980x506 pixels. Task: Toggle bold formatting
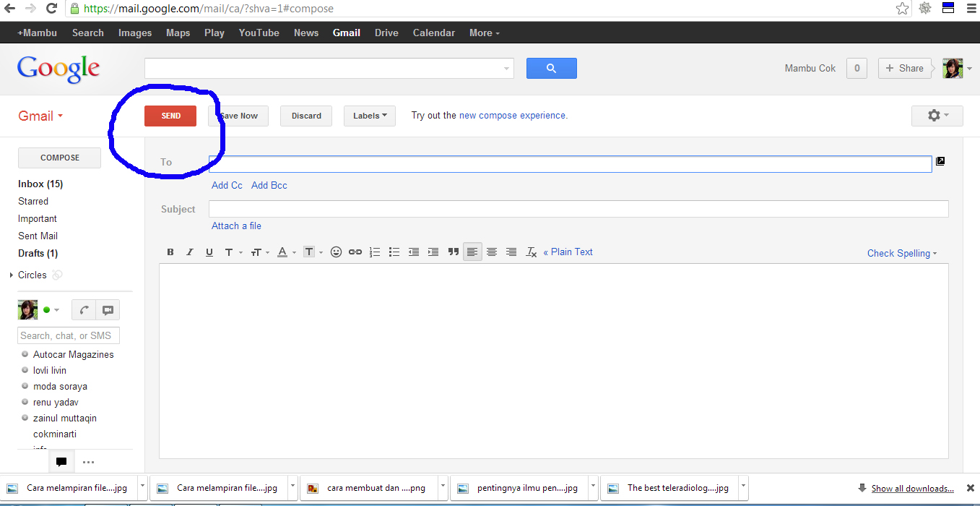(170, 252)
